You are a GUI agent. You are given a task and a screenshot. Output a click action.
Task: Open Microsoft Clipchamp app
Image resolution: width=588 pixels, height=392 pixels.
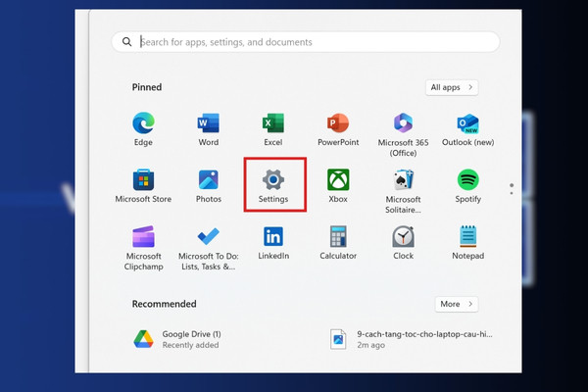143,236
